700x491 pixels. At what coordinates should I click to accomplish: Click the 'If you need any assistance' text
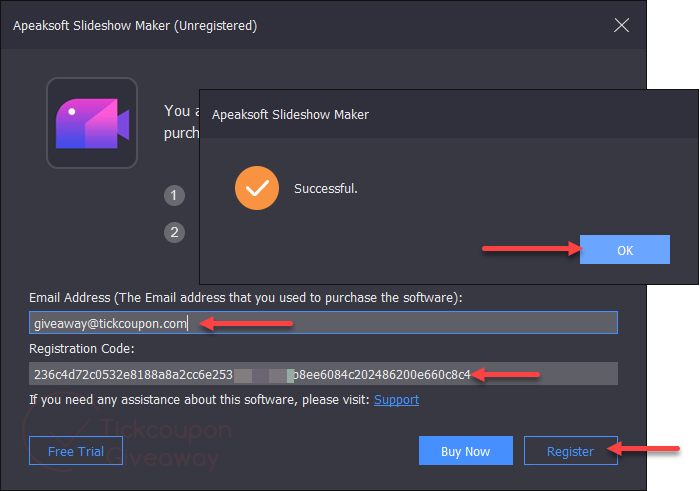pyautogui.click(x=199, y=399)
